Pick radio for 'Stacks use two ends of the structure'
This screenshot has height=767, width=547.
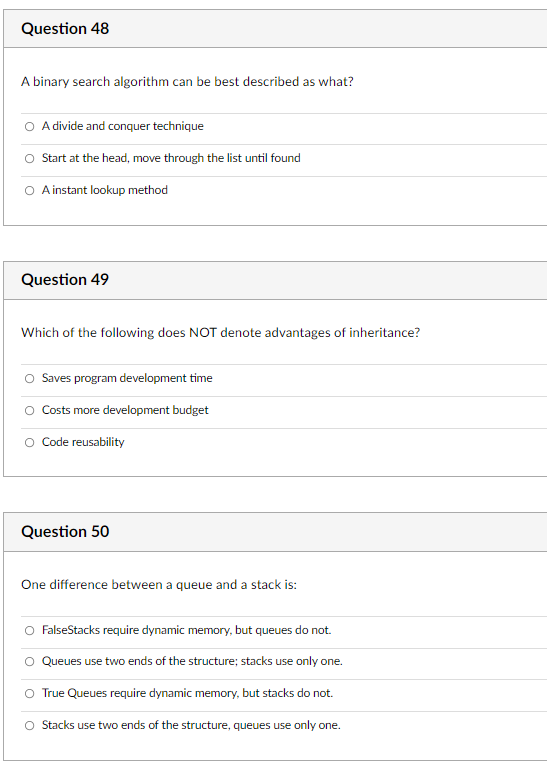click(x=29, y=725)
